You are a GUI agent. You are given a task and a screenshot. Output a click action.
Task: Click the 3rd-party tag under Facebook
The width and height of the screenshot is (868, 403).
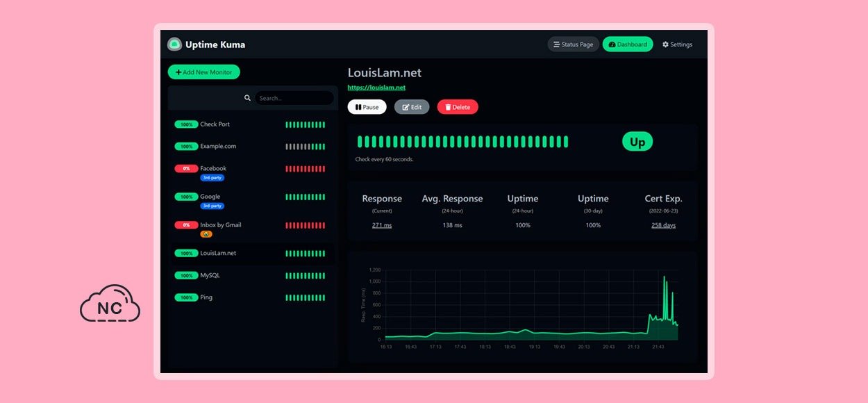tap(212, 178)
